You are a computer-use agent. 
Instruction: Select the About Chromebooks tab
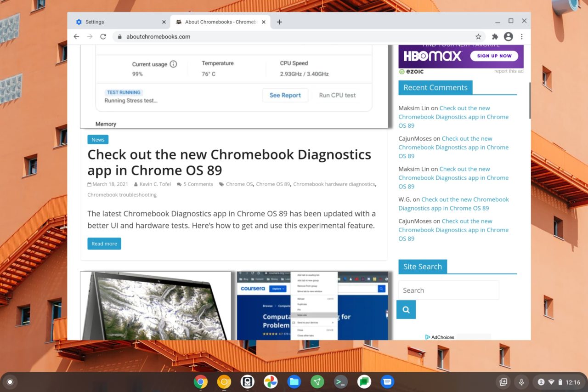(x=220, y=22)
